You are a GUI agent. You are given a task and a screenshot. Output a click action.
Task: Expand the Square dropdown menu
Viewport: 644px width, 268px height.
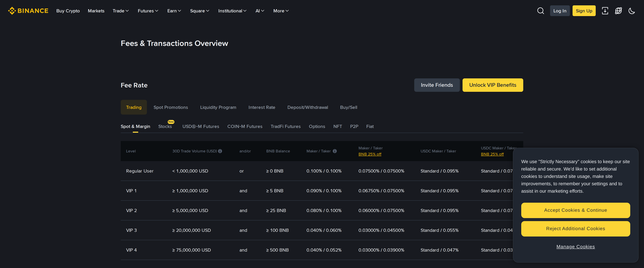(x=200, y=11)
